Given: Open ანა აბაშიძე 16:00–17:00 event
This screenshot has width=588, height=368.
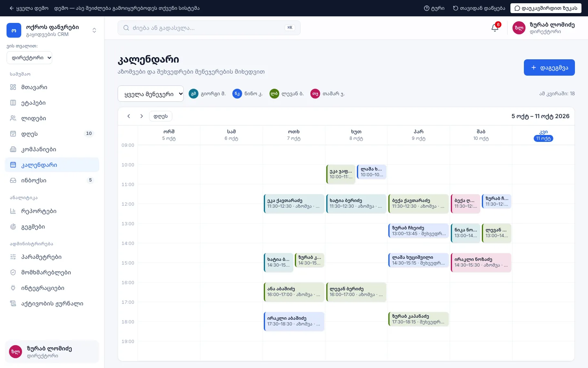Looking at the screenshot, I should [x=294, y=292].
